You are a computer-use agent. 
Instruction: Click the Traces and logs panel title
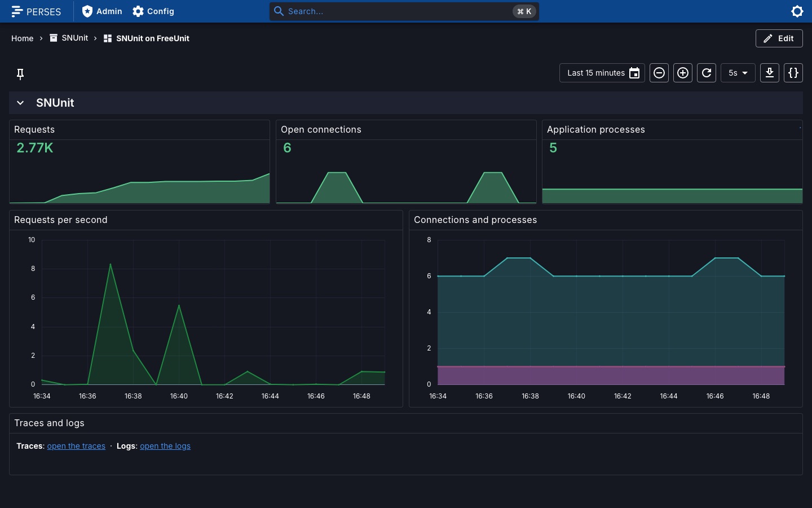coord(49,423)
